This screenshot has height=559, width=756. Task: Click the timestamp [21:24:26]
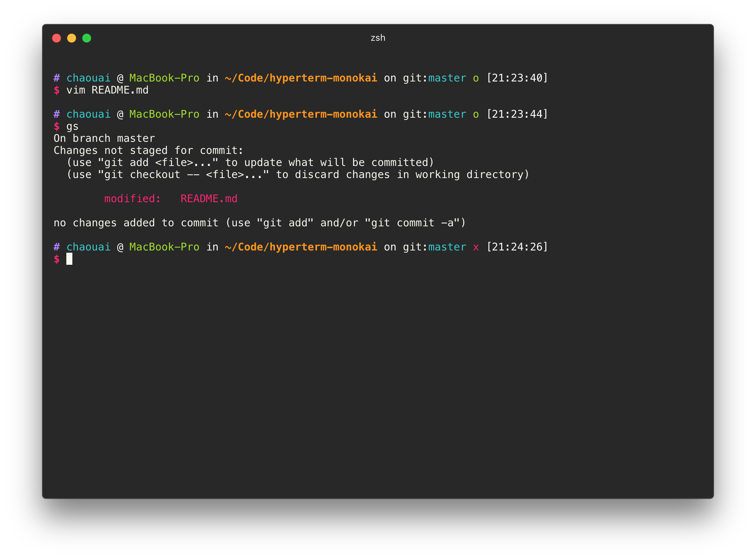(x=517, y=247)
